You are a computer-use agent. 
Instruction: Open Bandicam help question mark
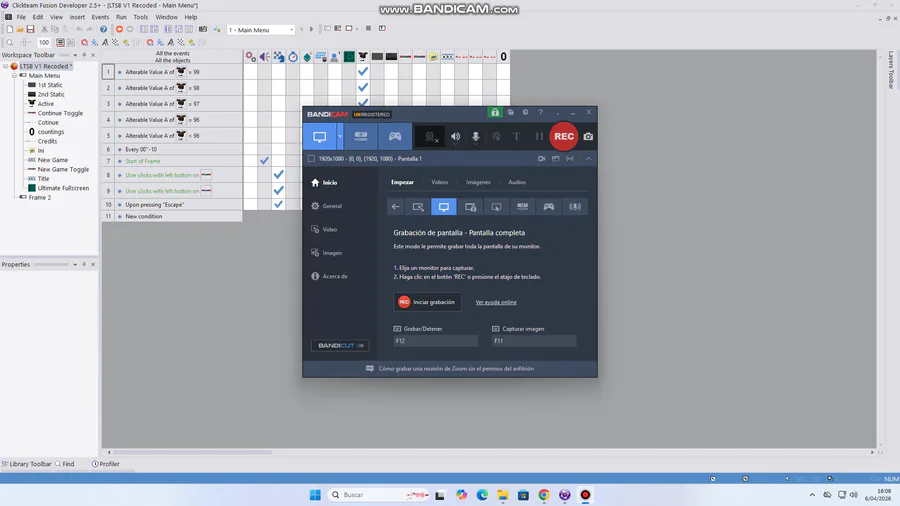pos(541,112)
